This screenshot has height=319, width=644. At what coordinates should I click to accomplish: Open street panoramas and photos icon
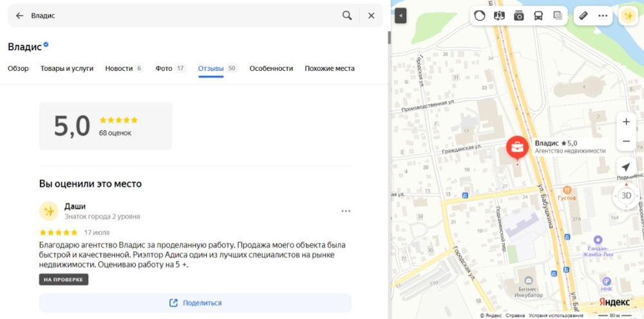(518, 16)
